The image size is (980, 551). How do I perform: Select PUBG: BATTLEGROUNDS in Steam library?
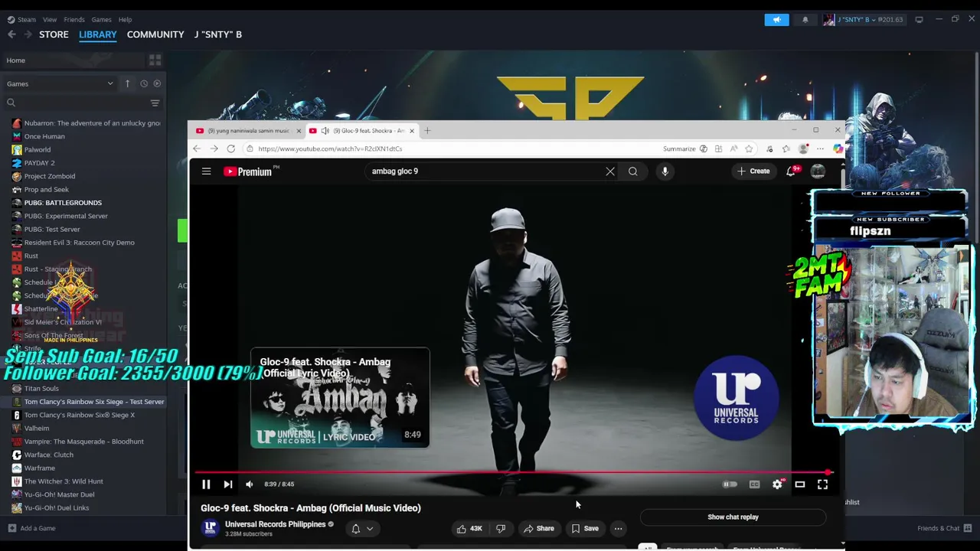63,203
